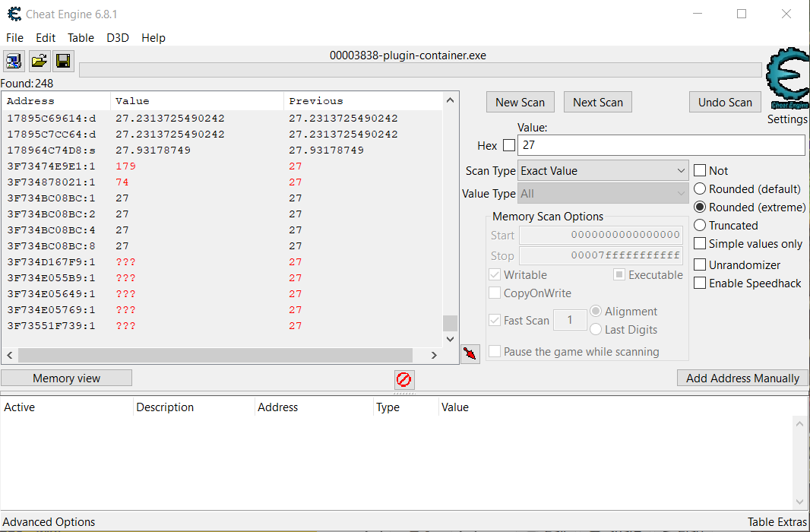Click the open folder icon in toolbar
This screenshot has width=810, height=532.
pos(39,61)
